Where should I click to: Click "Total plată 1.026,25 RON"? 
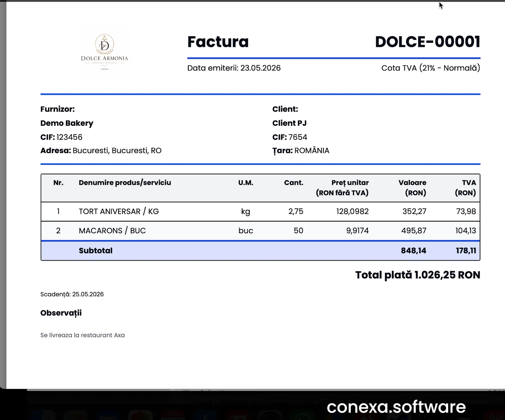pyautogui.click(x=418, y=275)
